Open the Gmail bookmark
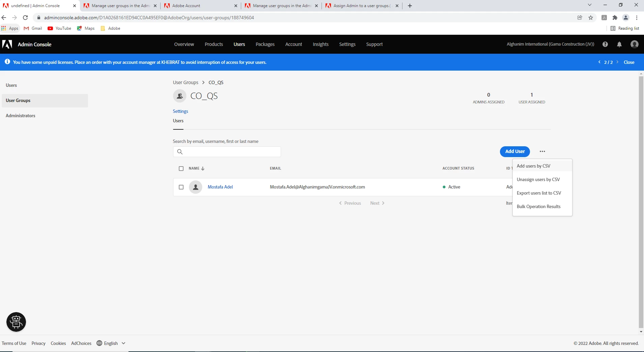 pos(33,28)
